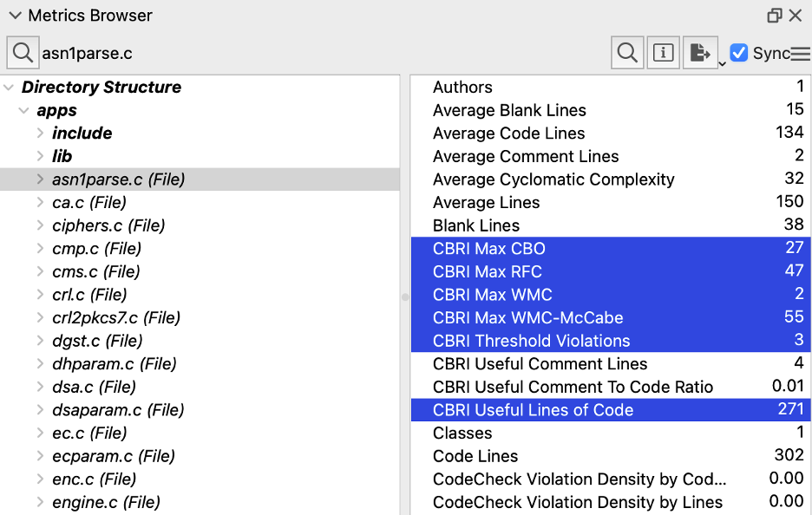Expand the include folder
The width and height of the screenshot is (812, 515).
pyautogui.click(x=40, y=133)
